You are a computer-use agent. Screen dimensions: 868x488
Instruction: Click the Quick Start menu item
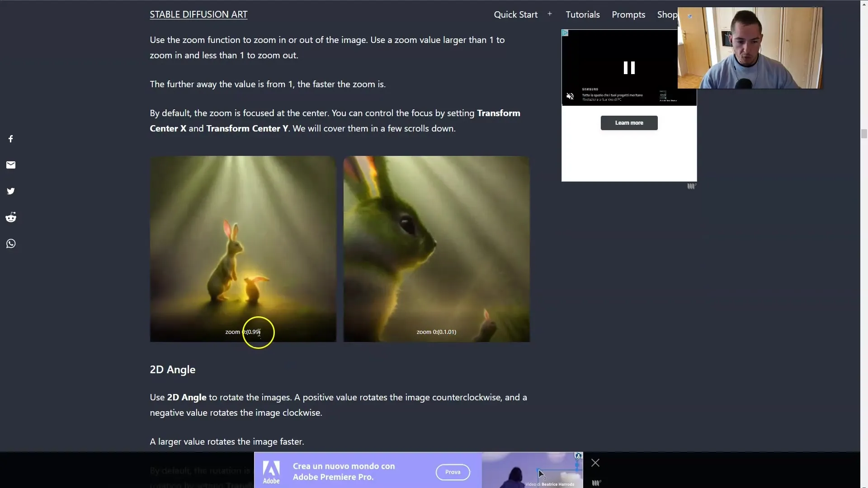tap(515, 14)
